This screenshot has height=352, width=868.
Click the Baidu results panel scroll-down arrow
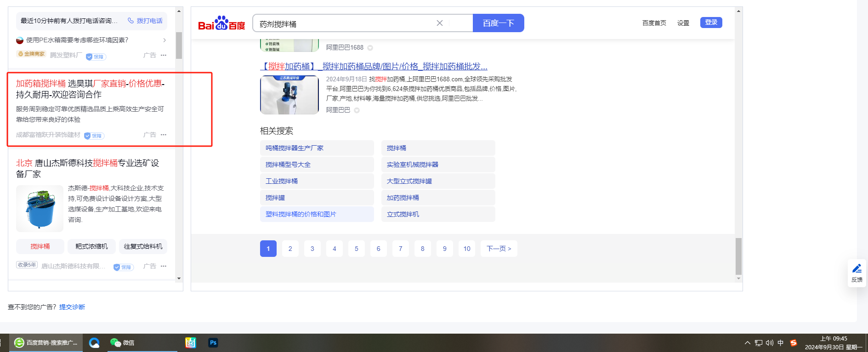click(738, 278)
